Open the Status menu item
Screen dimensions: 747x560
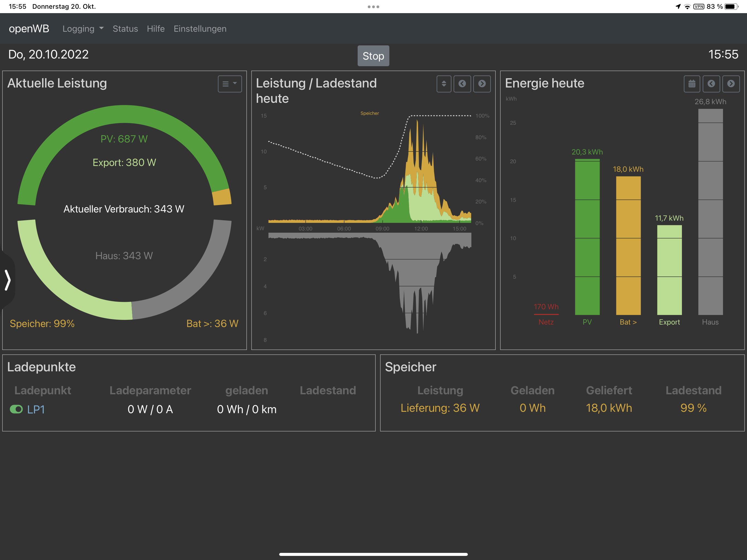pos(125,29)
